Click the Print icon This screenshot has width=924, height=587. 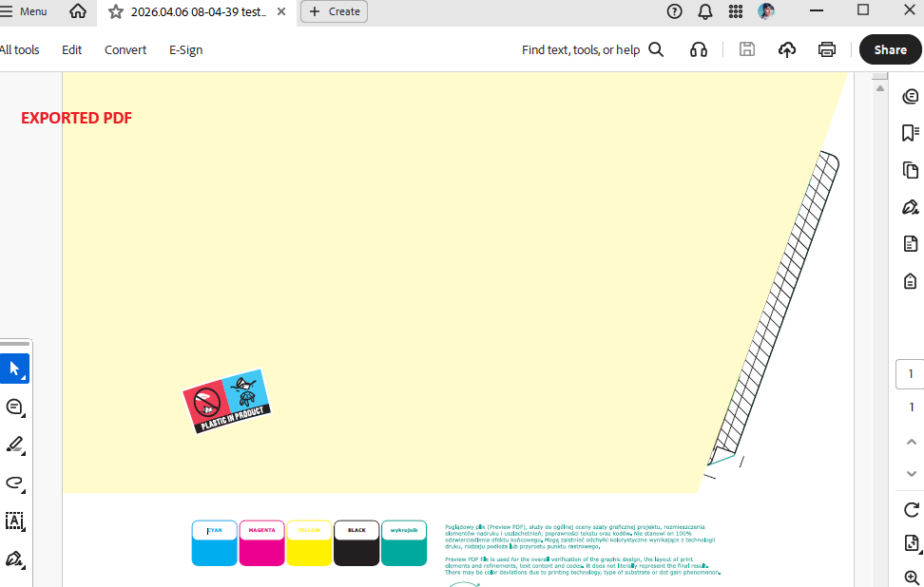pos(827,49)
